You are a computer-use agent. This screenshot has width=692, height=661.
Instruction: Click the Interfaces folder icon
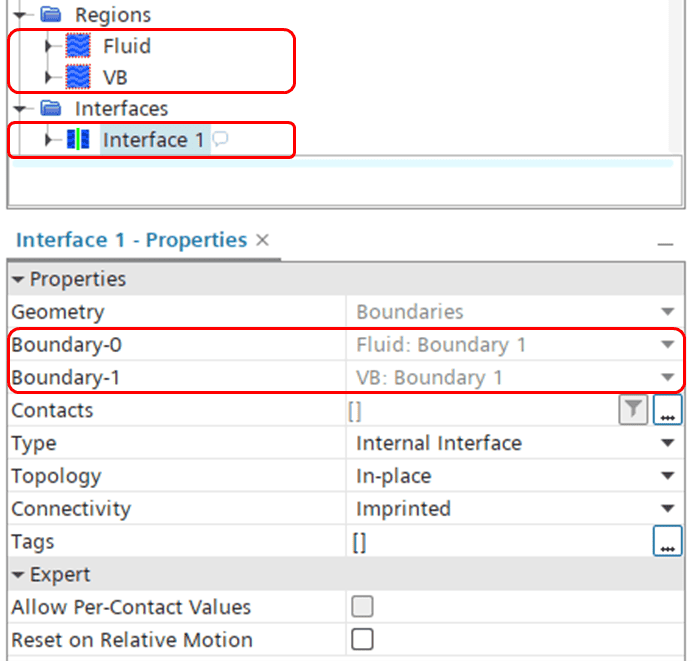[51, 108]
